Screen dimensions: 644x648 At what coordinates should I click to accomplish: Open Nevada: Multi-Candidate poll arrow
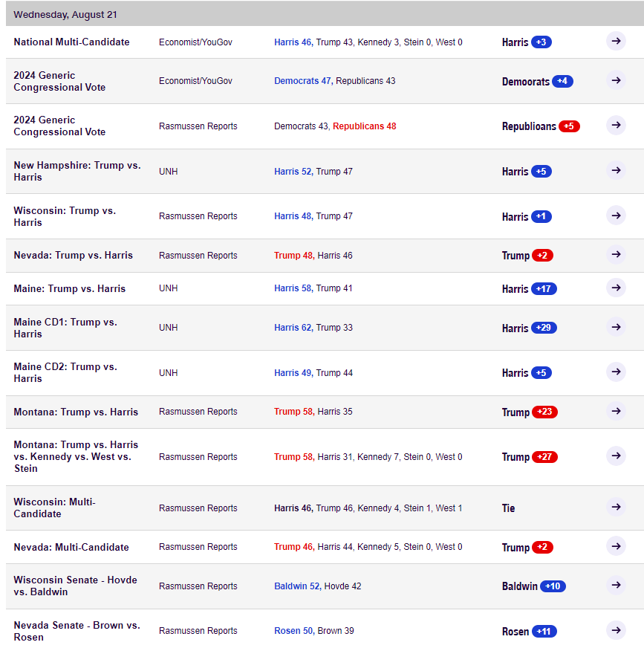pos(616,546)
